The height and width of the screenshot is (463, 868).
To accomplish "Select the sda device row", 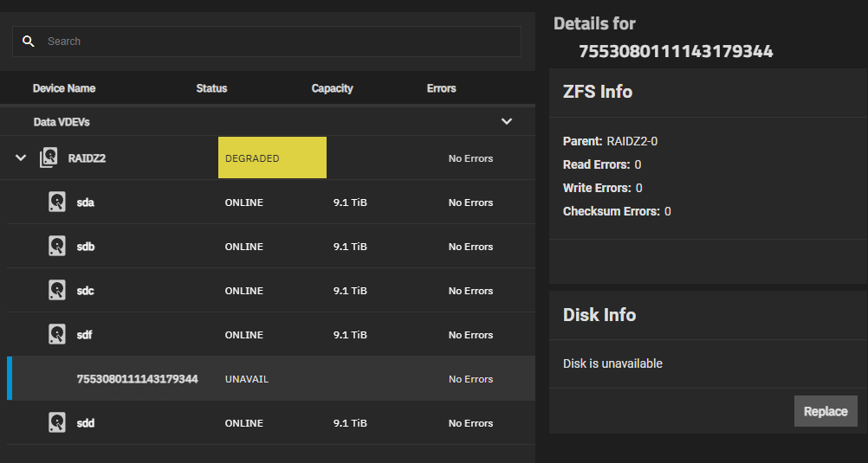I will pyautogui.click(x=271, y=202).
